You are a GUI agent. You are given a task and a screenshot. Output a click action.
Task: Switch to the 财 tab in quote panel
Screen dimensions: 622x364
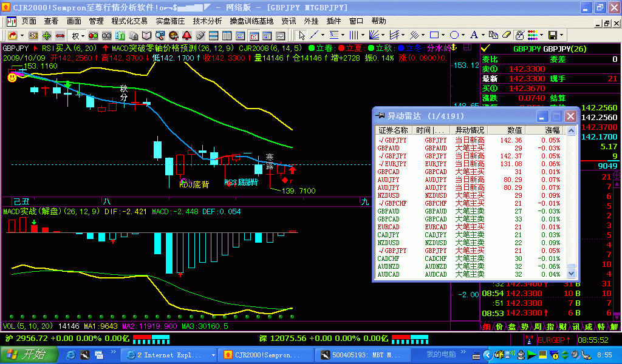[x=562, y=327]
